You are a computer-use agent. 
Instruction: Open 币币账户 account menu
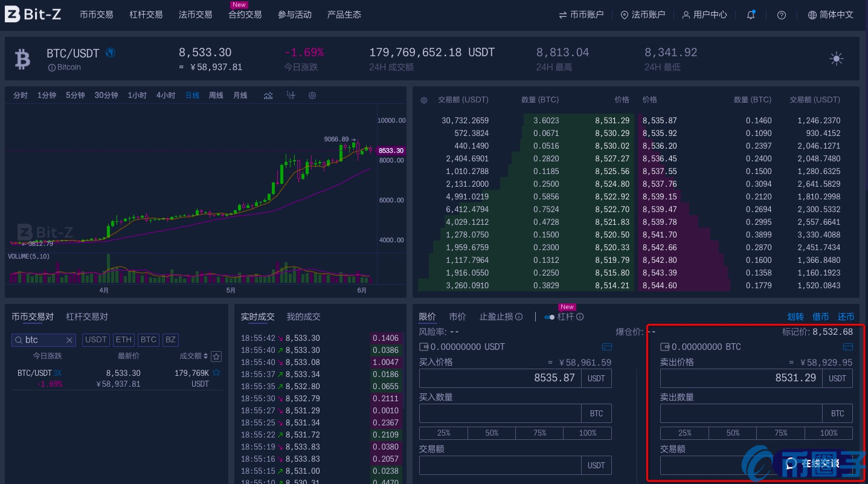pos(581,15)
